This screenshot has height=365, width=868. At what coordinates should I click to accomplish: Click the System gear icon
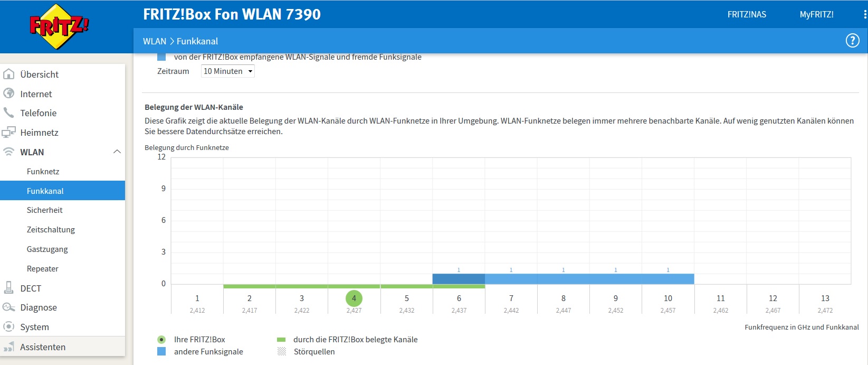pyautogui.click(x=8, y=326)
